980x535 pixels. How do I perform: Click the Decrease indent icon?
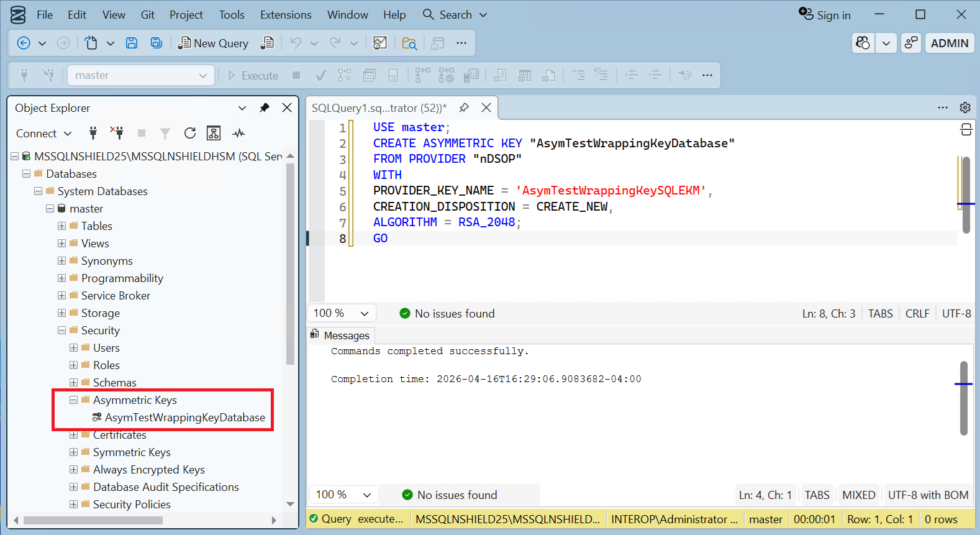point(632,75)
